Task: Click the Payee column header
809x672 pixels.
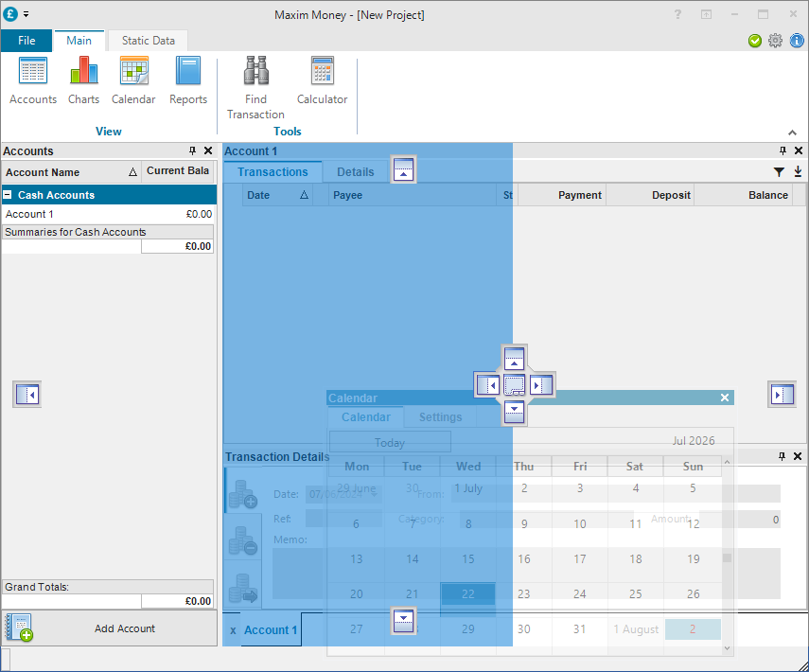Action: (413, 195)
